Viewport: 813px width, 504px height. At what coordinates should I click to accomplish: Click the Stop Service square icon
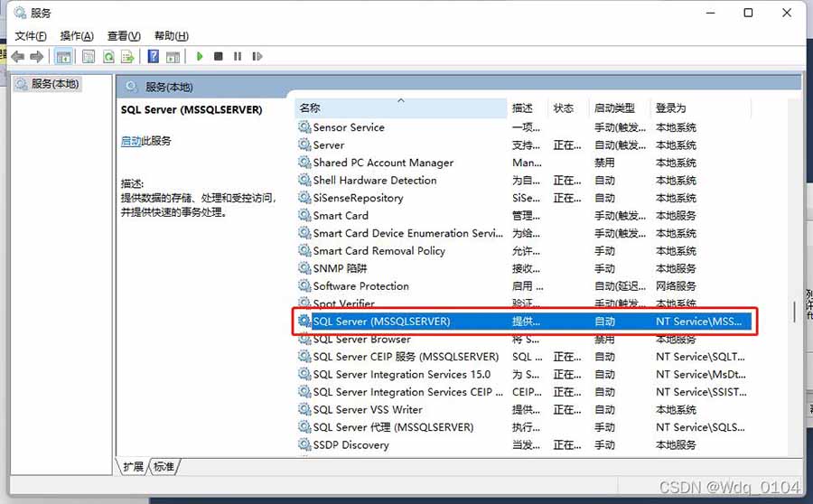[x=219, y=56]
